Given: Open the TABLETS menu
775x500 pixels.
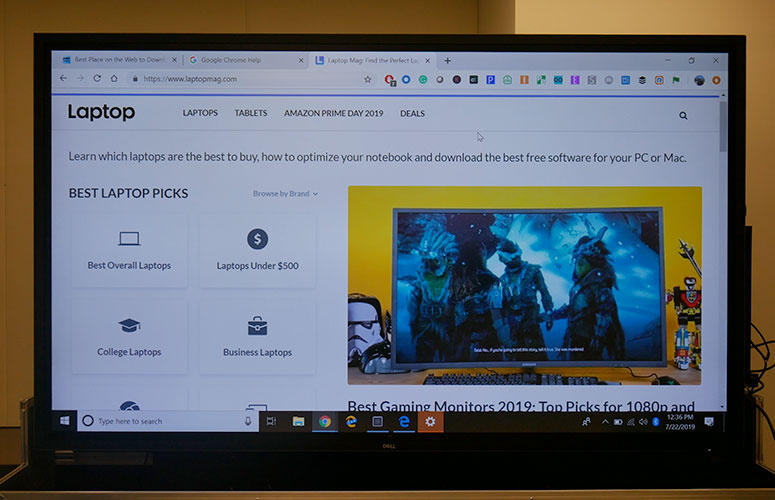Looking at the screenshot, I should pyautogui.click(x=251, y=113).
